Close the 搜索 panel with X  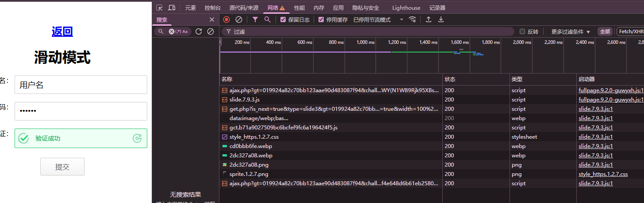211,20
